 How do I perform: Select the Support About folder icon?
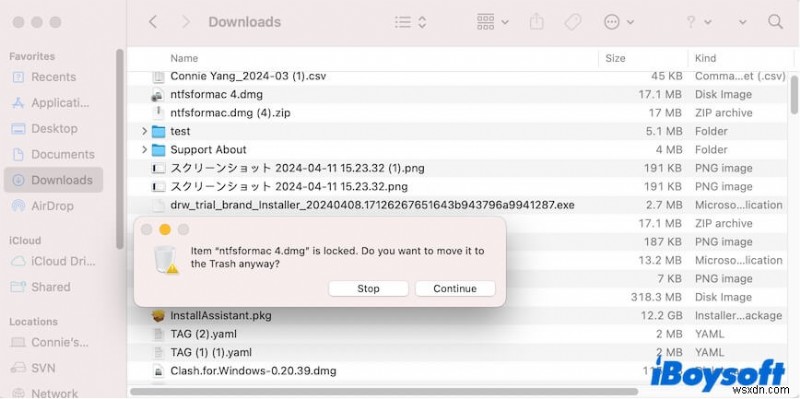159,150
